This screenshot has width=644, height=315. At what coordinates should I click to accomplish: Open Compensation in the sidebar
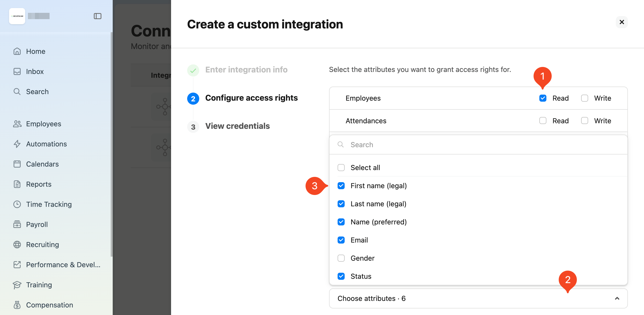(x=50, y=305)
